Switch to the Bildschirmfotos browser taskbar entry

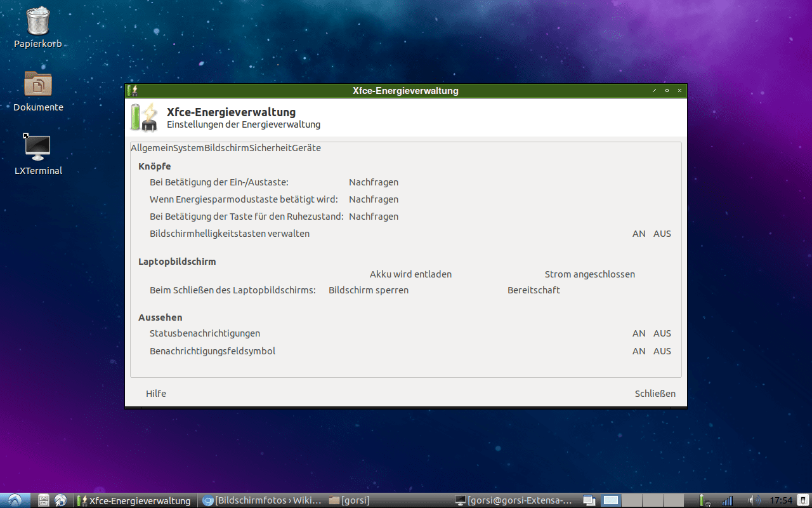click(262, 500)
